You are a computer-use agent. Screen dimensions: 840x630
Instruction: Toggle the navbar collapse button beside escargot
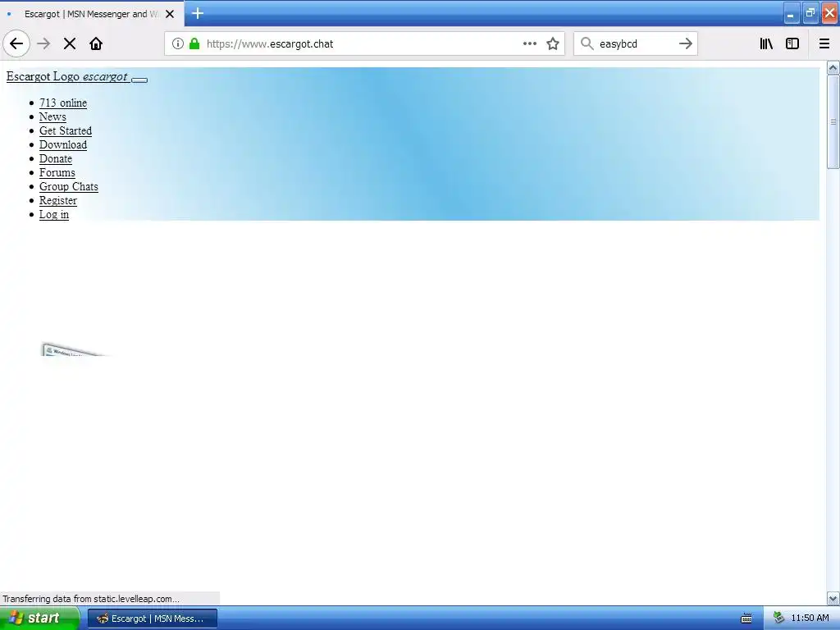pyautogui.click(x=139, y=80)
